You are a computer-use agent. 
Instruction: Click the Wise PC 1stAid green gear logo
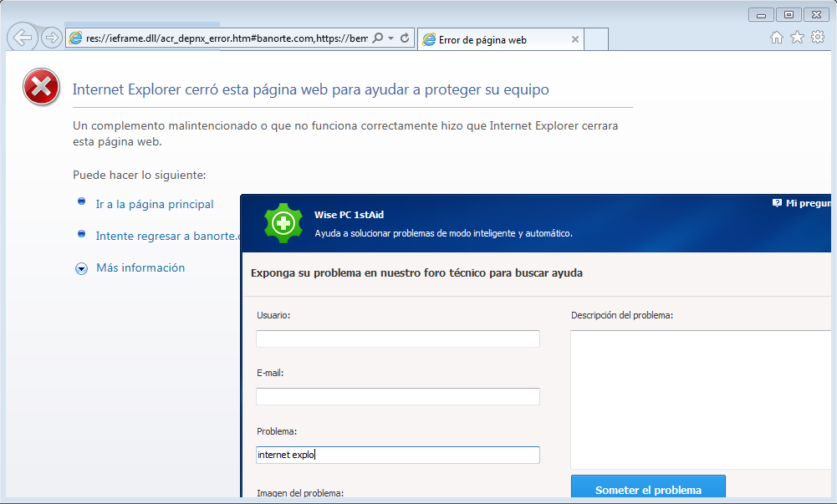(x=282, y=223)
